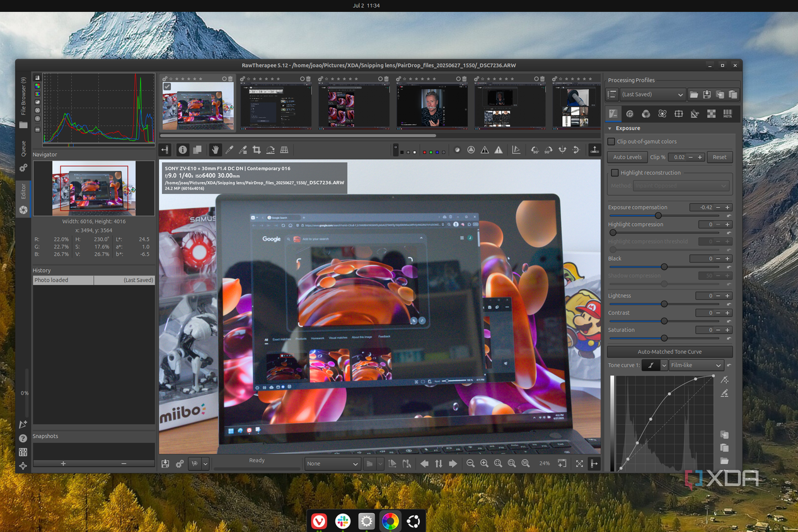The image size is (798, 532).
Task: Toggle green channel preview
Action: point(432,152)
